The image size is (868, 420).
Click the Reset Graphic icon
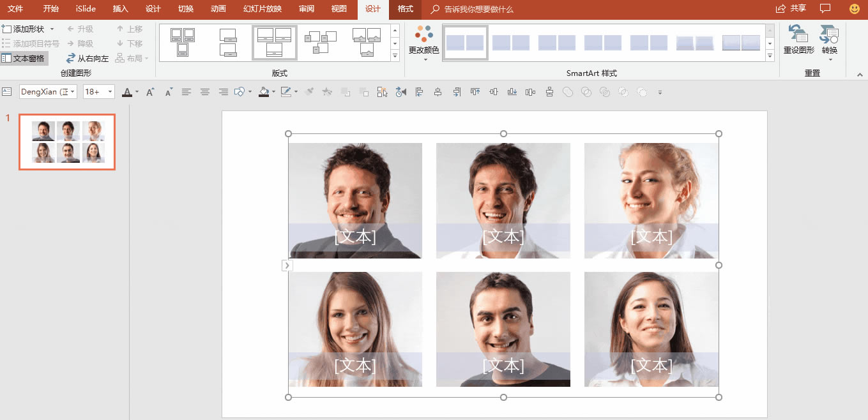tap(797, 38)
